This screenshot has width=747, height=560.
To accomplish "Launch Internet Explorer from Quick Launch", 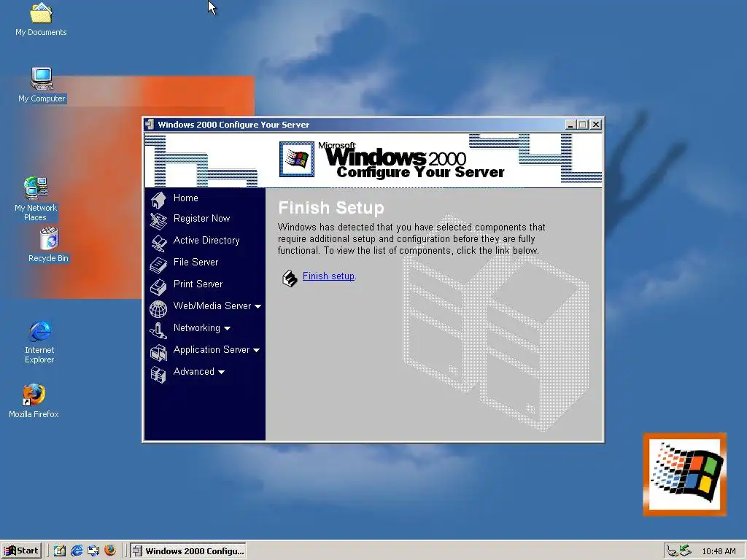I will pyautogui.click(x=76, y=551).
